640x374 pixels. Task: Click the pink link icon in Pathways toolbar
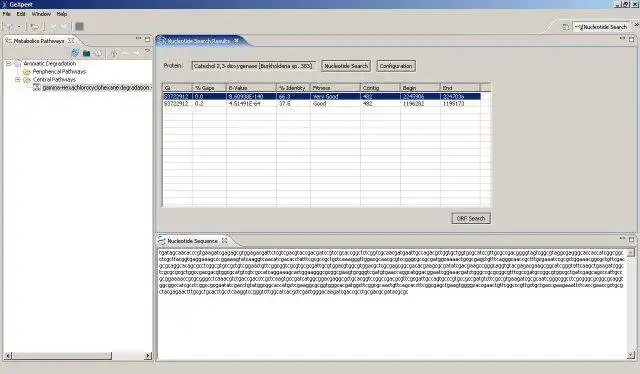(x=98, y=53)
